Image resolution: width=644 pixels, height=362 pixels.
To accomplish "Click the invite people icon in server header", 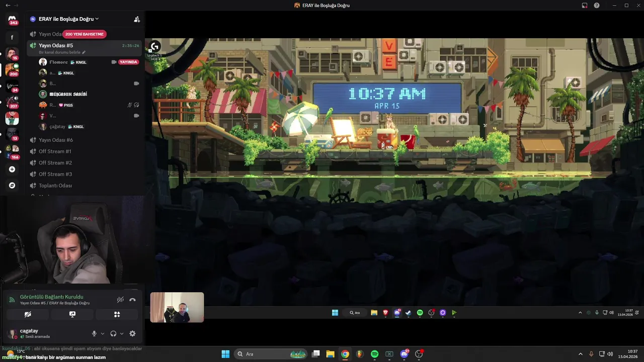I will 136,19.
